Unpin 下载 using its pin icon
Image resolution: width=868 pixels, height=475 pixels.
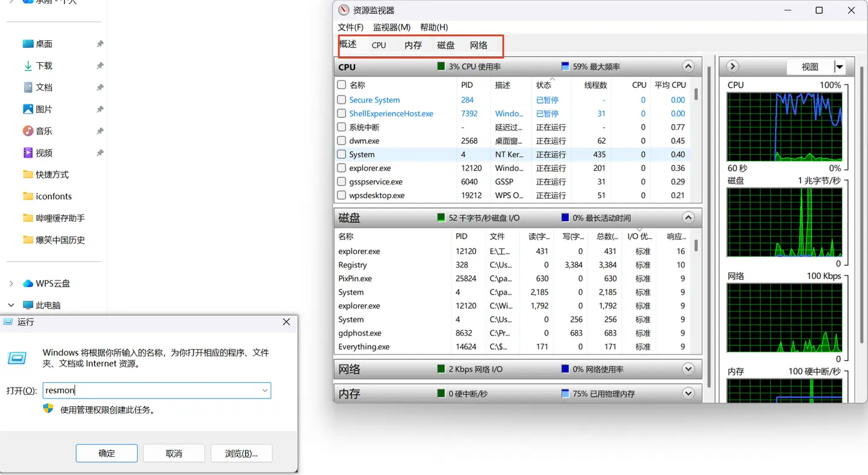[100, 65]
